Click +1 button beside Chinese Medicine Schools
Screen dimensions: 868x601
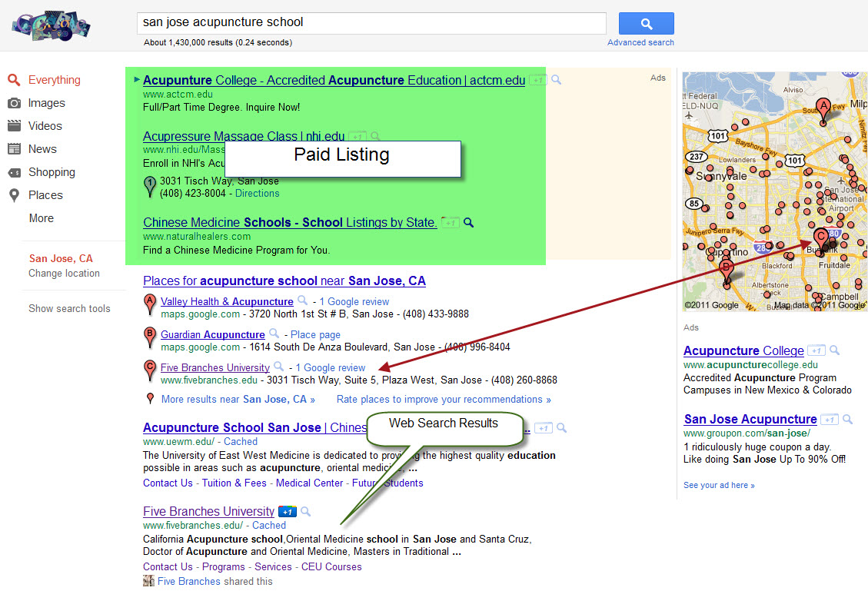(x=450, y=222)
